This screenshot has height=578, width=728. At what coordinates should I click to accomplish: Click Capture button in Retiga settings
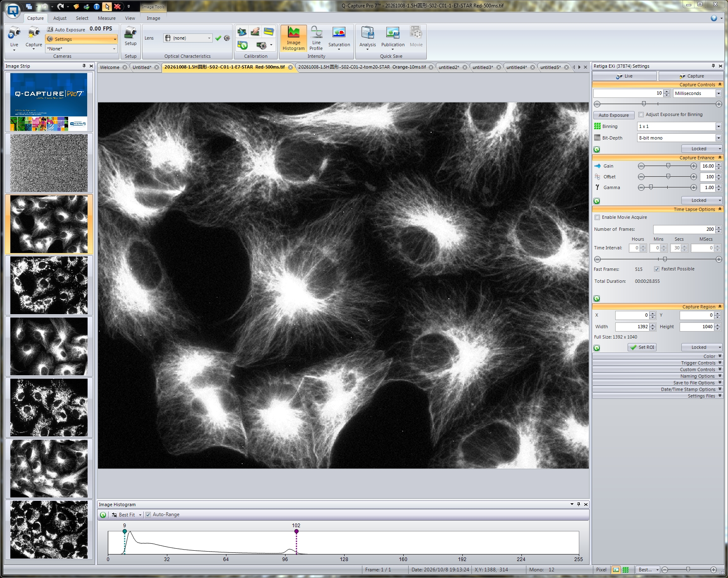pos(691,76)
